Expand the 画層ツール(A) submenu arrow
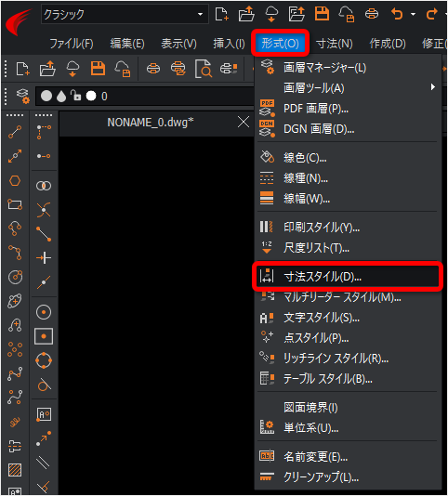 click(x=432, y=87)
